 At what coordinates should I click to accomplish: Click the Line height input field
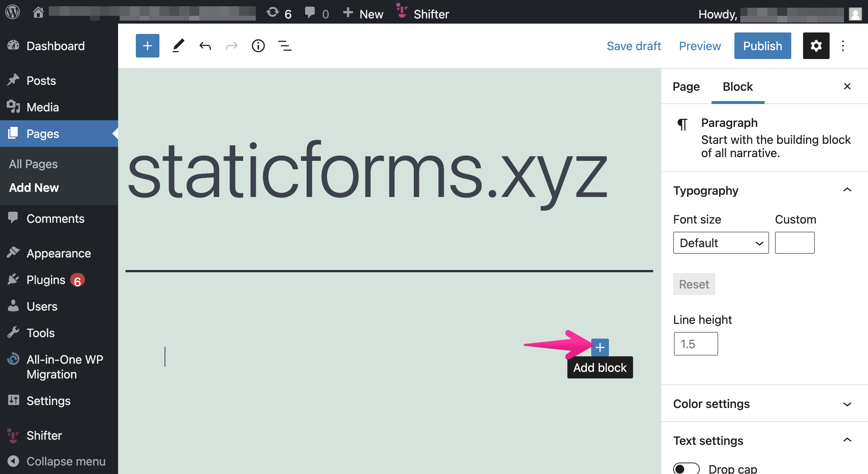[x=696, y=344]
